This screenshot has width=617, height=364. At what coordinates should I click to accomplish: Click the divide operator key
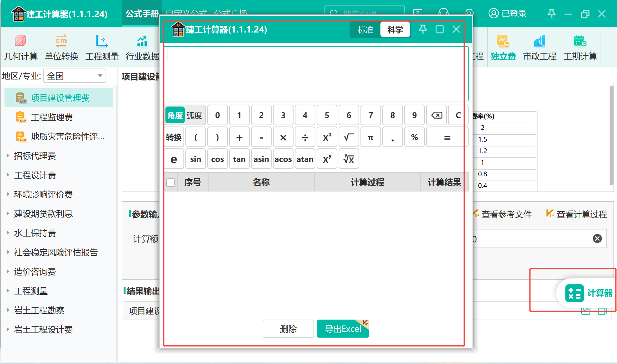pyautogui.click(x=305, y=137)
